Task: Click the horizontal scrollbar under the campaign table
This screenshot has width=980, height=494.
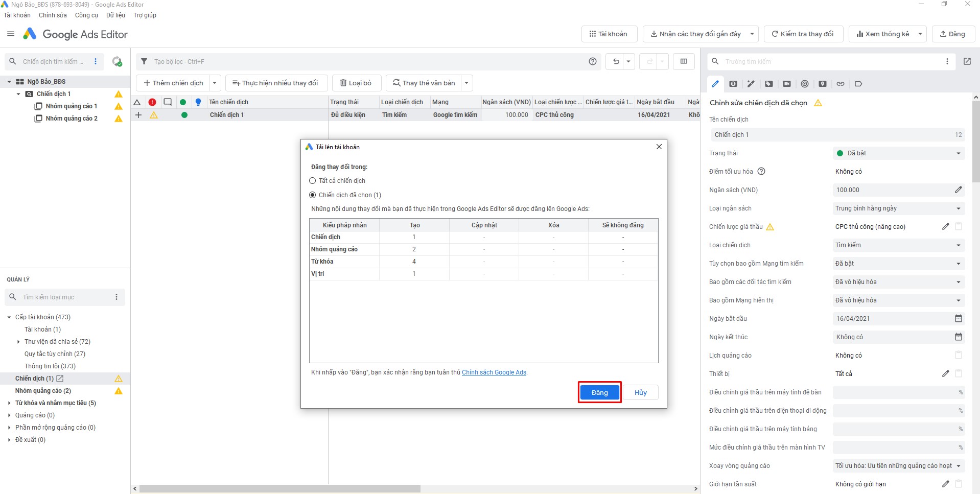Action: point(279,489)
